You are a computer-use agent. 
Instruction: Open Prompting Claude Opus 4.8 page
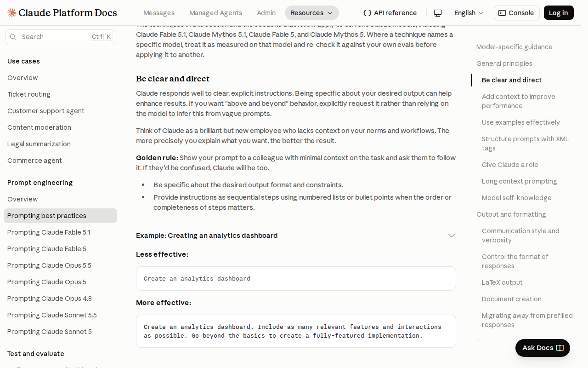click(x=60, y=299)
